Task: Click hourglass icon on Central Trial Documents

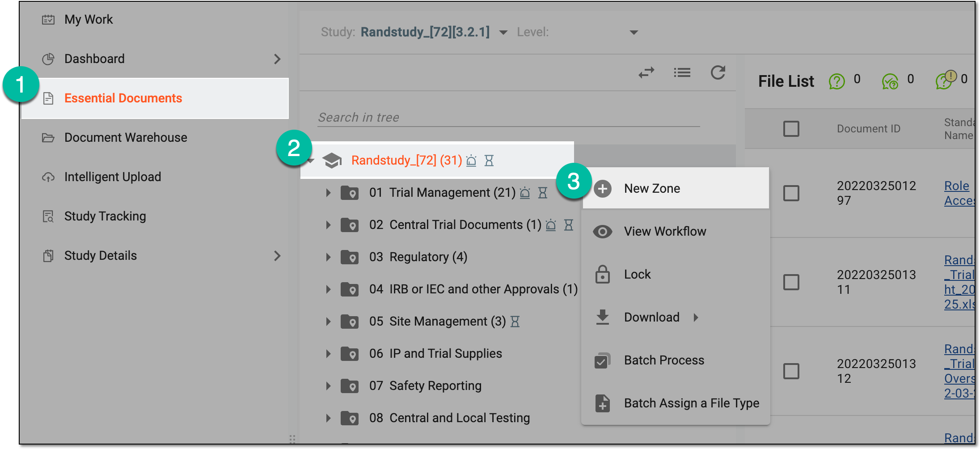Action: (x=569, y=225)
